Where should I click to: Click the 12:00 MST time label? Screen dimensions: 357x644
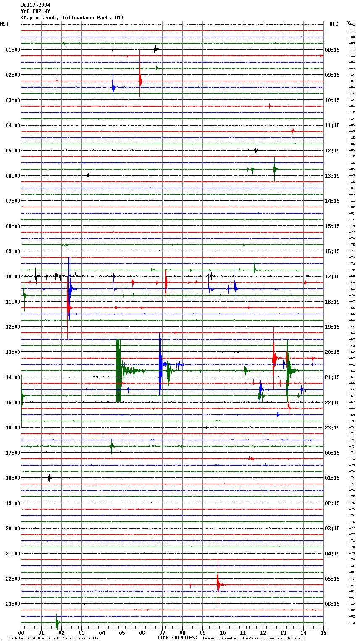pos(13,327)
